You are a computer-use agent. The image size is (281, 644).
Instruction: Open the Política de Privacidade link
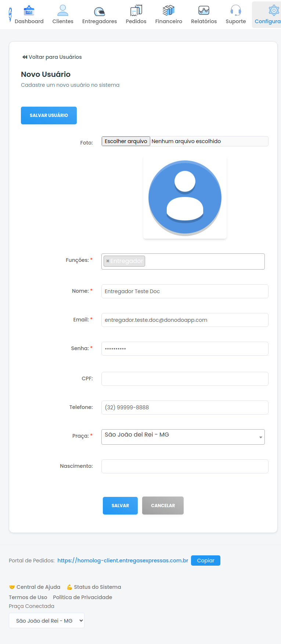(82, 597)
